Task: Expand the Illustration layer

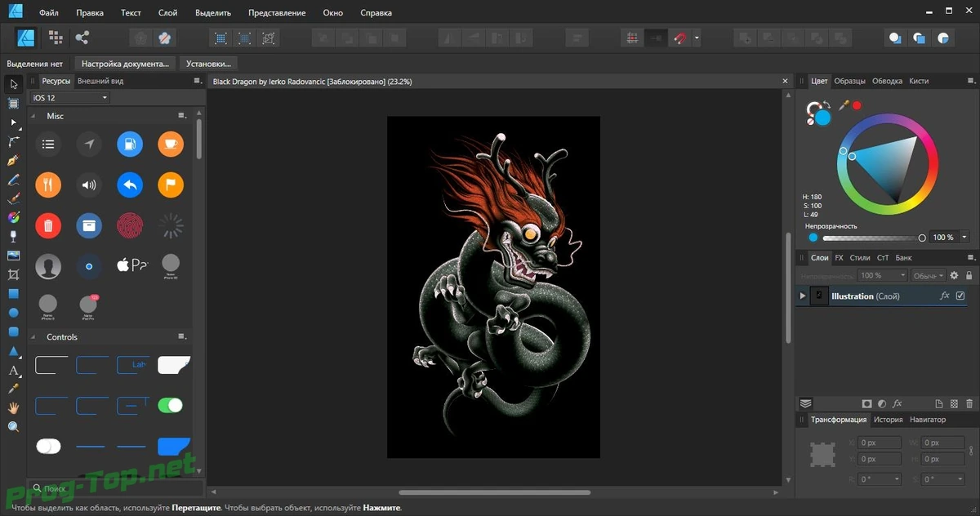Action: coord(803,296)
